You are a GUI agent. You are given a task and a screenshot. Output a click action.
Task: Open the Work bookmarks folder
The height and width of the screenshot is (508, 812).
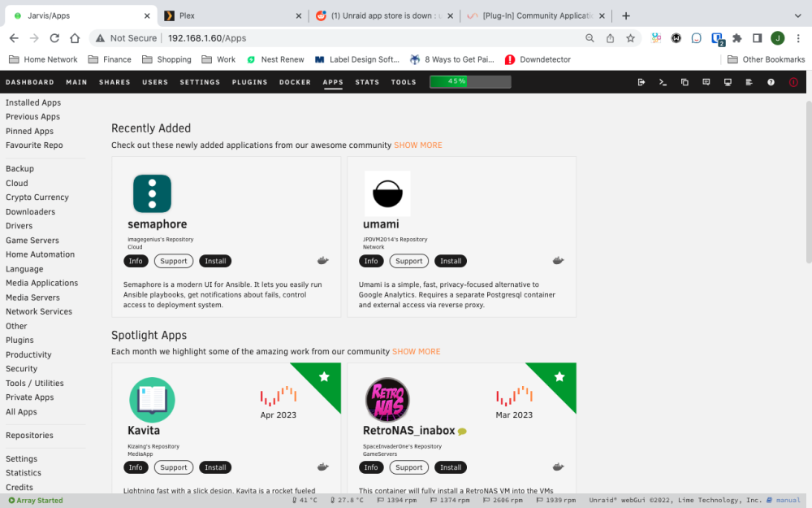coord(218,59)
